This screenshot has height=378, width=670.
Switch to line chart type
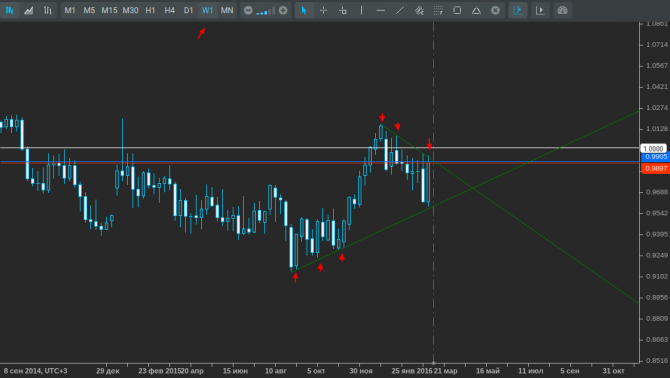tap(29, 10)
